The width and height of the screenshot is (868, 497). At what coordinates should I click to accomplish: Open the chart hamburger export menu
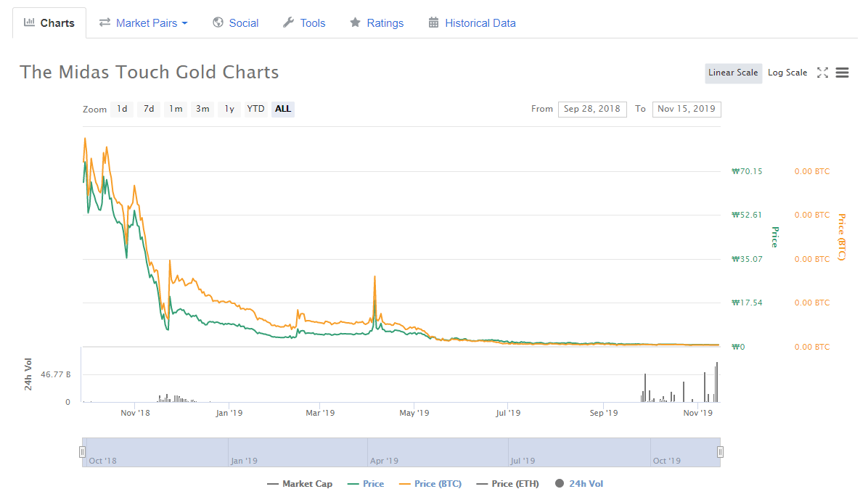(842, 73)
